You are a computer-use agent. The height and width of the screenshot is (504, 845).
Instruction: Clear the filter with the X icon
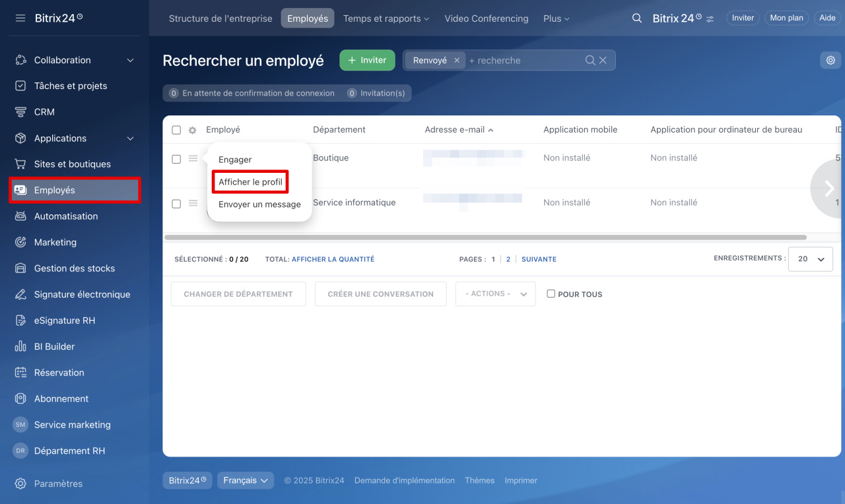click(603, 60)
